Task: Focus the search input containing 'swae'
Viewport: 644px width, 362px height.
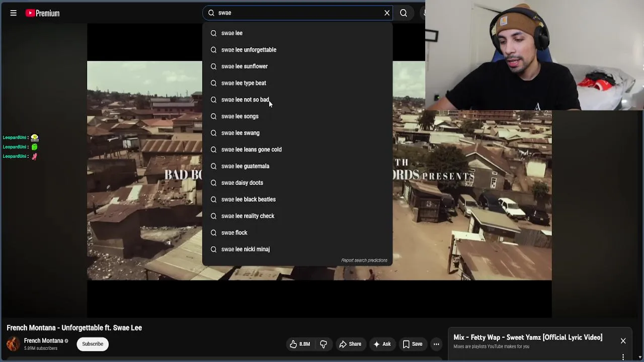Action: 298,13
